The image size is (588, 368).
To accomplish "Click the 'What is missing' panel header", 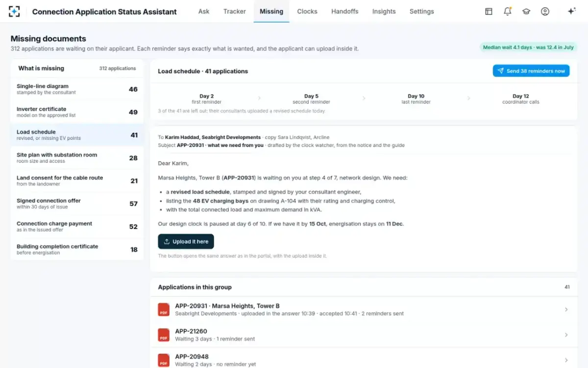I will [x=41, y=69].
